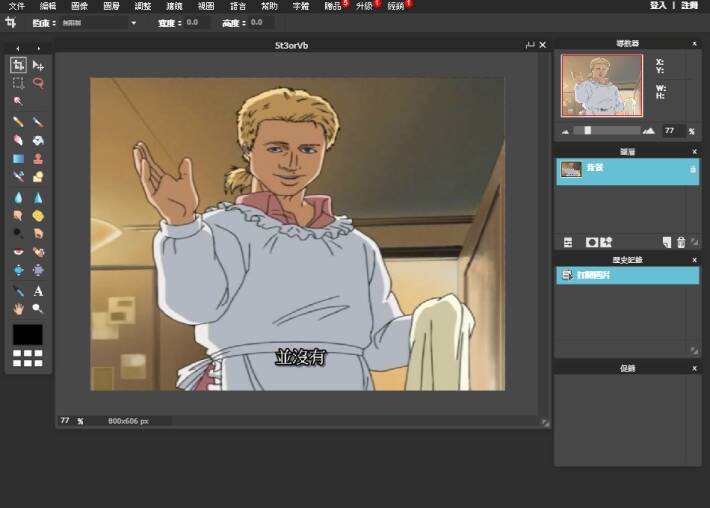Select the open-image history entry
Viewport: 710px width, 508px height.
coord(628,275)
